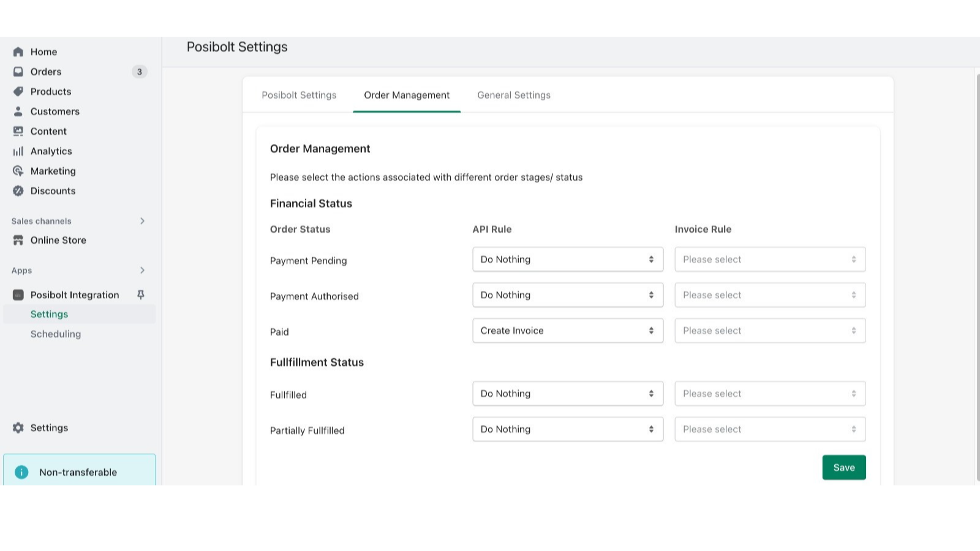Viewport: 980px width, 551px height.
Task: Go to Home in sidebar
Action: (43, 52)
